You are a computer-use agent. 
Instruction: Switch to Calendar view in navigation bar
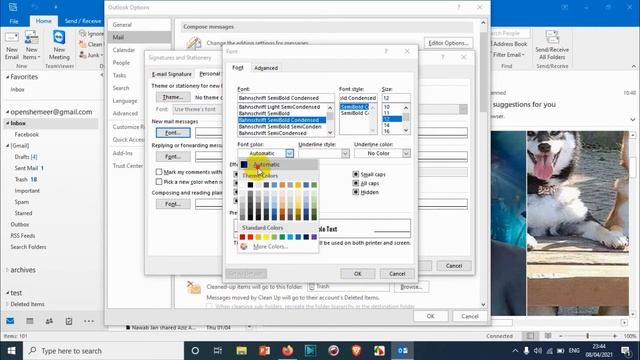[x=30, y=321]
